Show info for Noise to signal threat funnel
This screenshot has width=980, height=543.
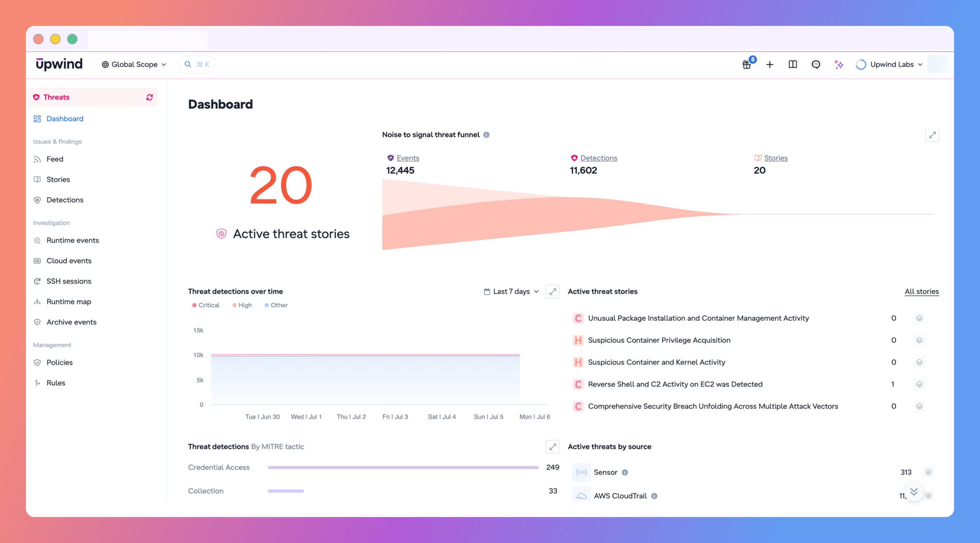tap(486, 135)
